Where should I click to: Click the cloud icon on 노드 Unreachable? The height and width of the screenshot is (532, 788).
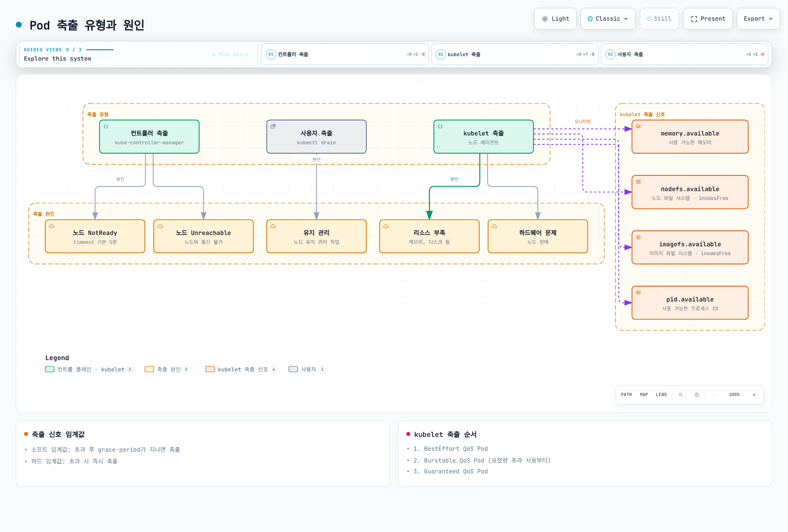[x=160, y=227]
